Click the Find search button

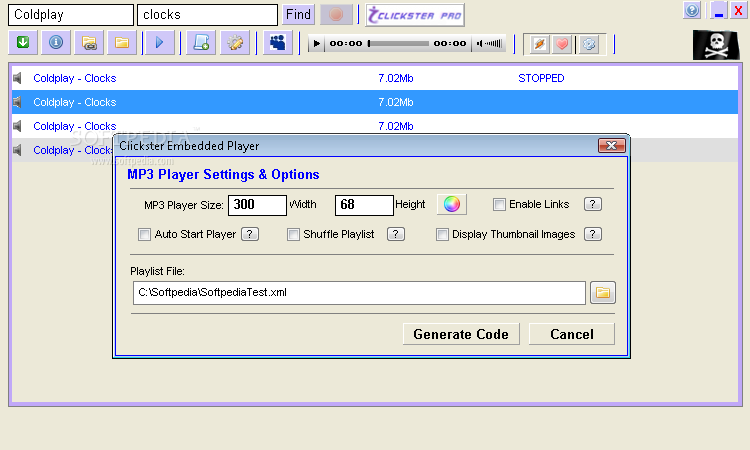coord(298,14)
